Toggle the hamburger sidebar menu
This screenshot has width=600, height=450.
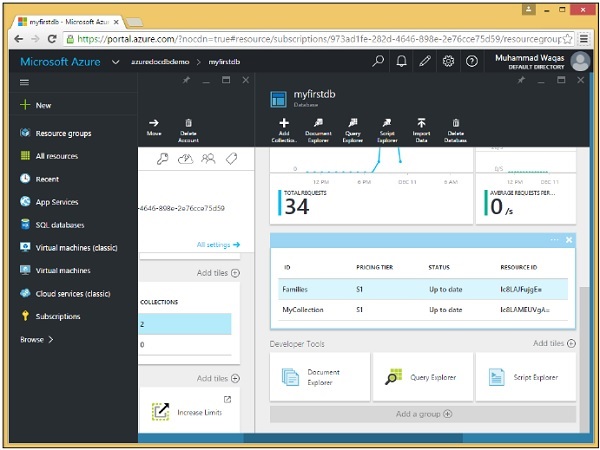click(x=24, y=82)
